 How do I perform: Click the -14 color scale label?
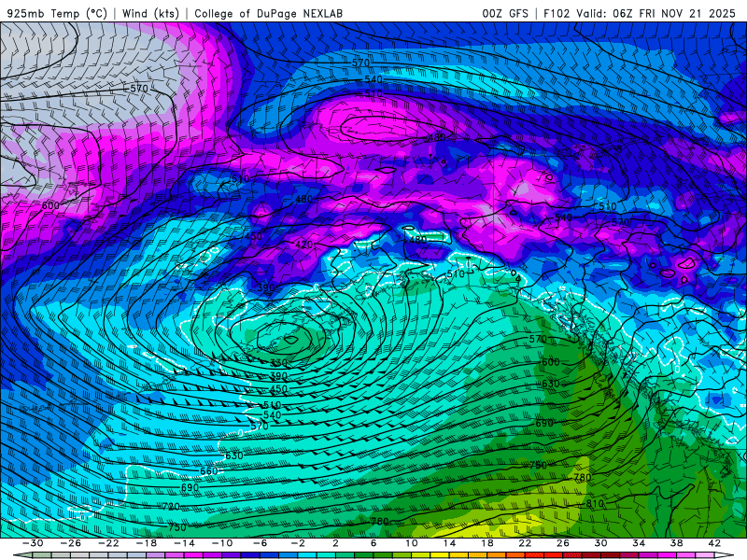click(184, 543)
